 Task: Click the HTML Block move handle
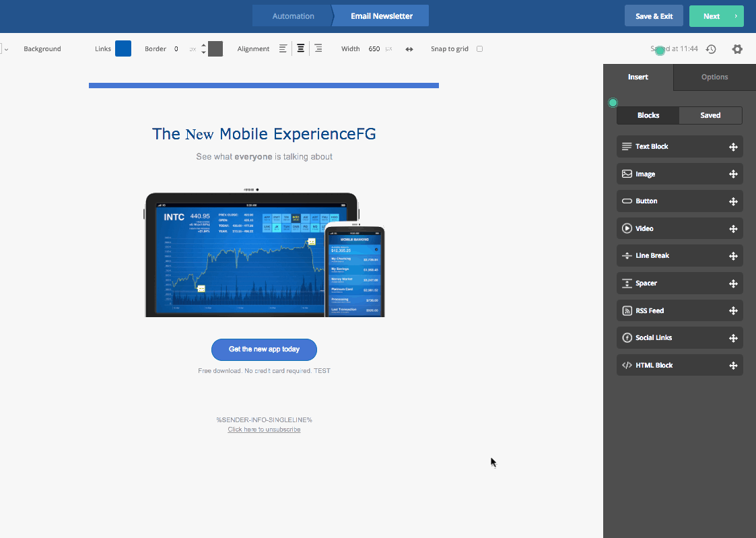click(733, 366)
